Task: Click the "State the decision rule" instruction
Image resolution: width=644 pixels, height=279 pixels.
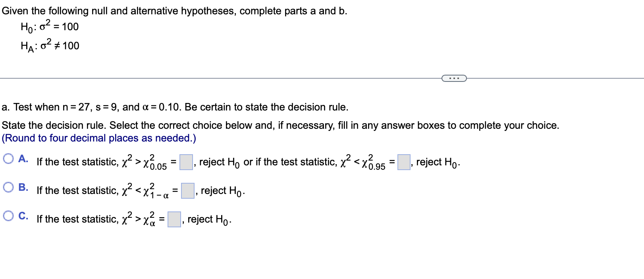Action: pyautogui.click(x=280, y=125)
